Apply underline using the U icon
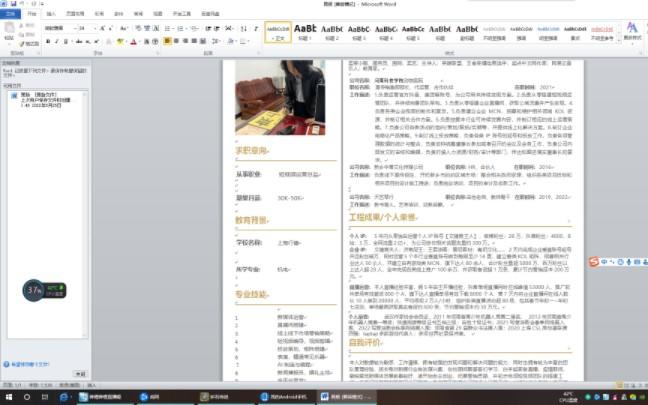The height and width of the screenshot is (405, 648). tap(65, 43)
